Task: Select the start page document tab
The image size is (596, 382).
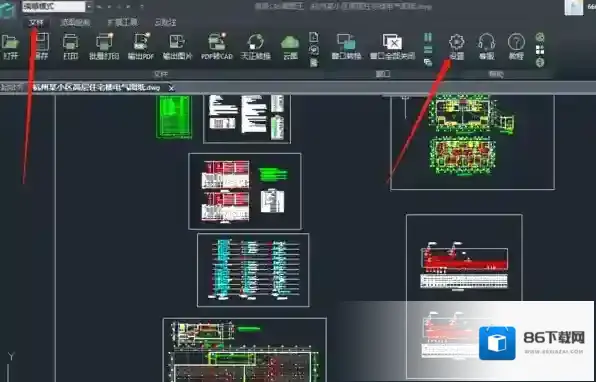Action: 12,88
